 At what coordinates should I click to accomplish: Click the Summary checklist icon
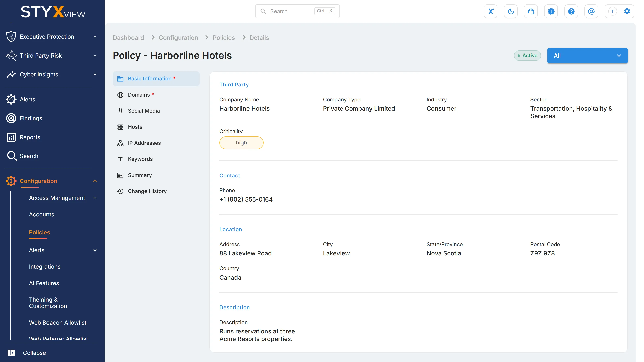tap(120, 175)
